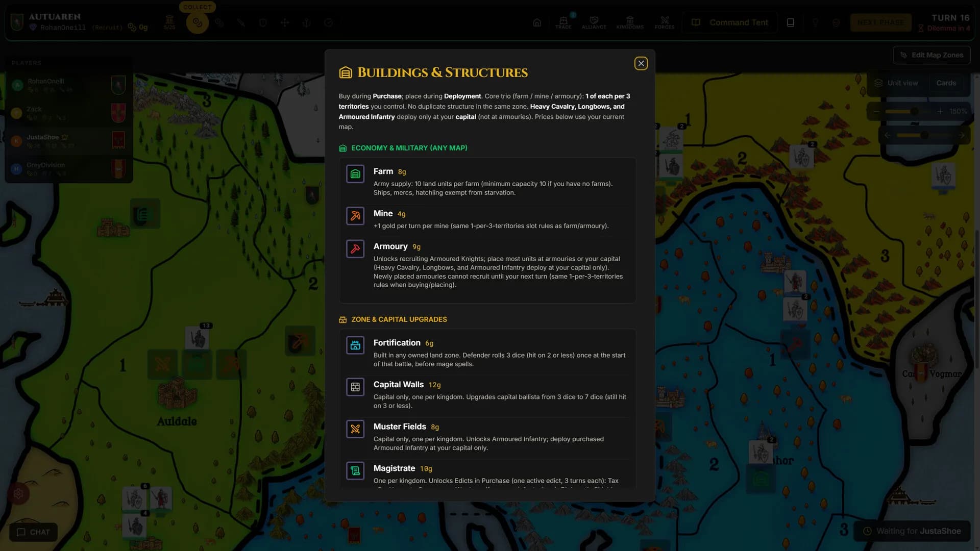The width and height of the screenshot is (980, 551).
Task: Click Edit Map Zones button
Action: pos(932,55)
